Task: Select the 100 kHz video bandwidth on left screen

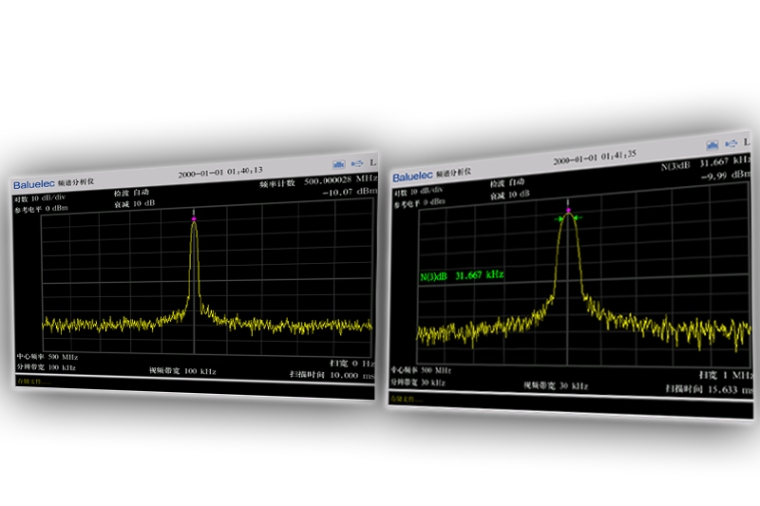Action: point(183,371)
